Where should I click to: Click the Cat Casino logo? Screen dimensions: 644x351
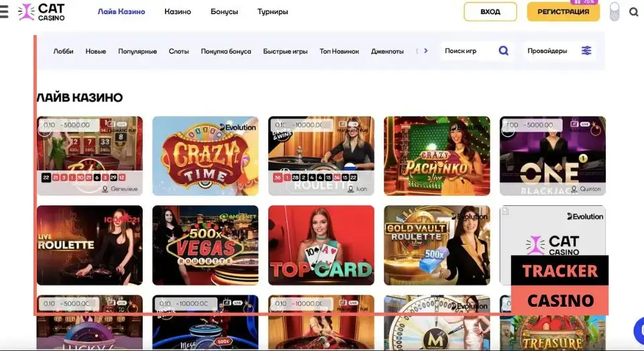click(41, 12)
